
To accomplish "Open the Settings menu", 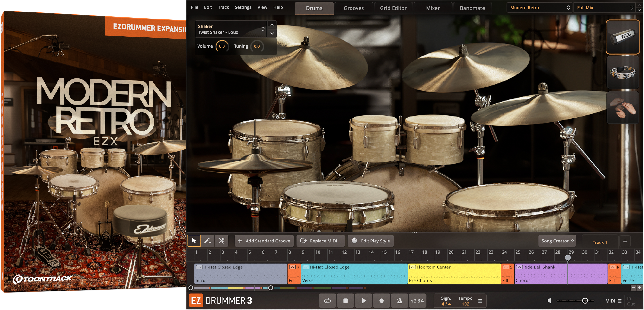I will coord(243,7).
